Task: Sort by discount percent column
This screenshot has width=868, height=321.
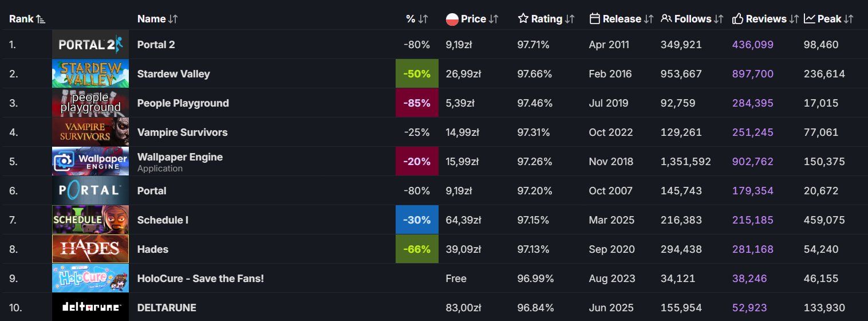Action: pyautogui.click(x=416, y=19)
